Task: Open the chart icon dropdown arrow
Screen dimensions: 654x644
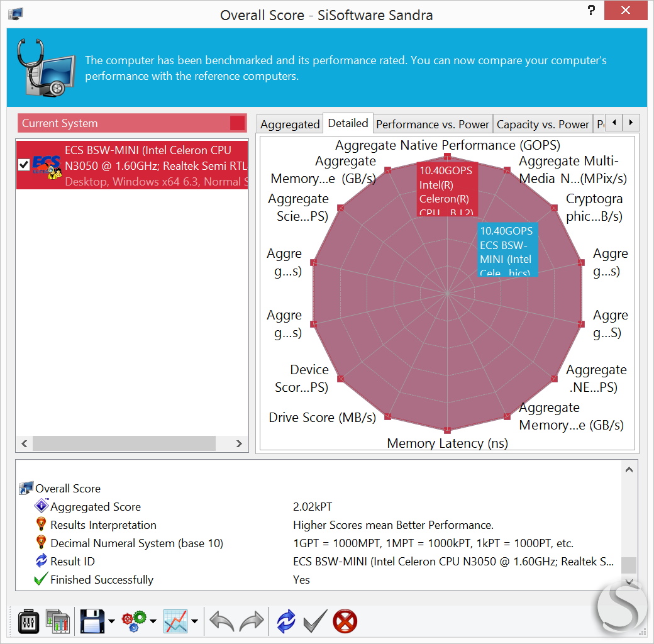Action: (195, 621)
